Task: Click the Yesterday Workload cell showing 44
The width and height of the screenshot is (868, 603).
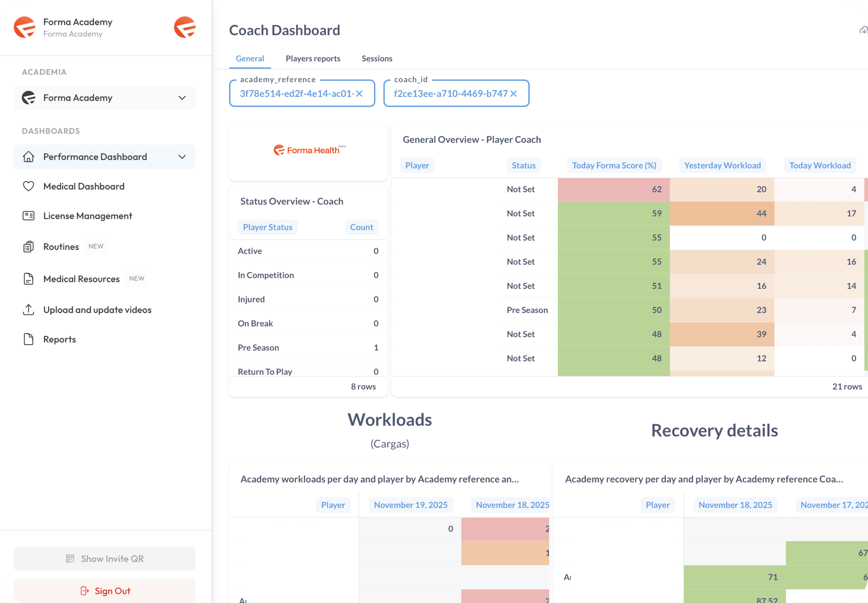Action: pyautogui.click(x=722, y=213)
